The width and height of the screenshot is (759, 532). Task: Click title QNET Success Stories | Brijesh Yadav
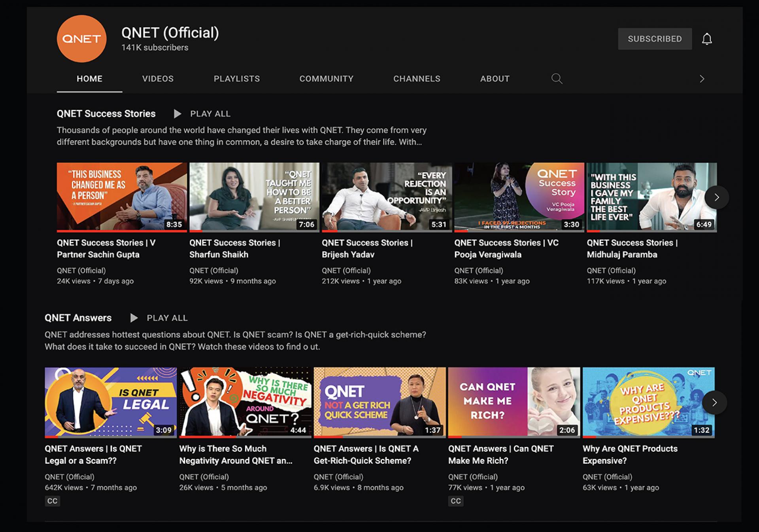tap(367, 249)
